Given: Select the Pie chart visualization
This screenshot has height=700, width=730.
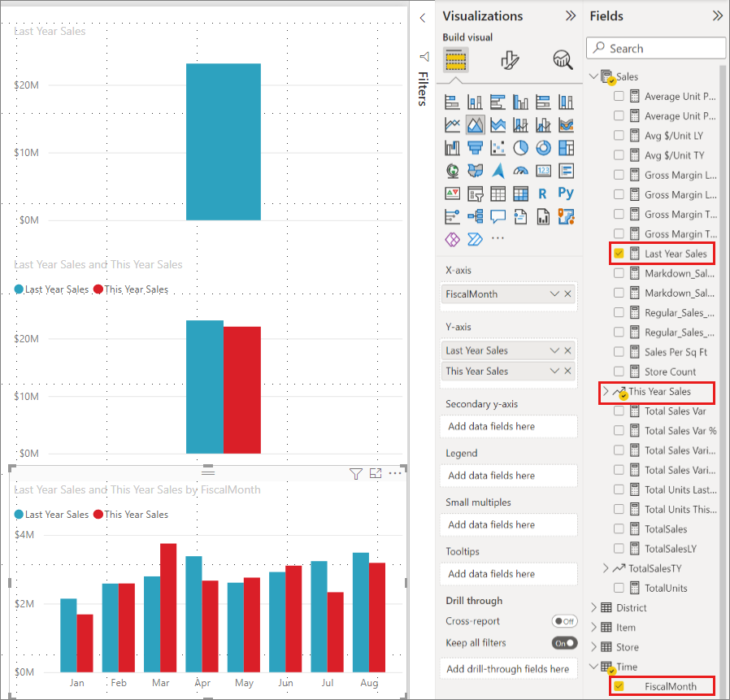Looking at the screenshot, I should (x=521, y=148).
